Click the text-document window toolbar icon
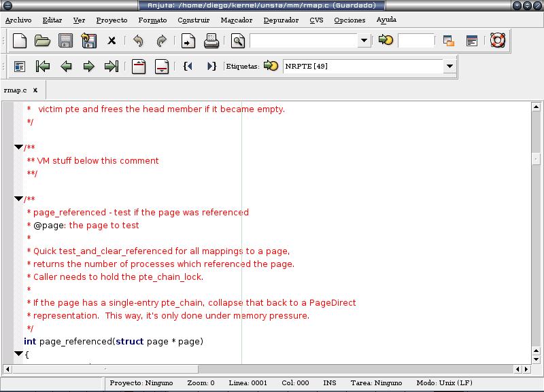This screenshot has height=392, width=544. pos(472,41)
